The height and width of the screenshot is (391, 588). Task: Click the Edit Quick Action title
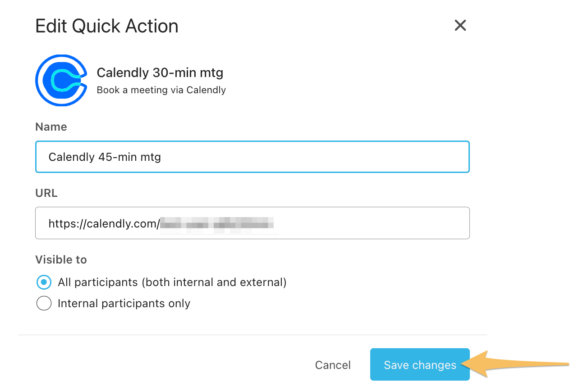coord(107,26)
